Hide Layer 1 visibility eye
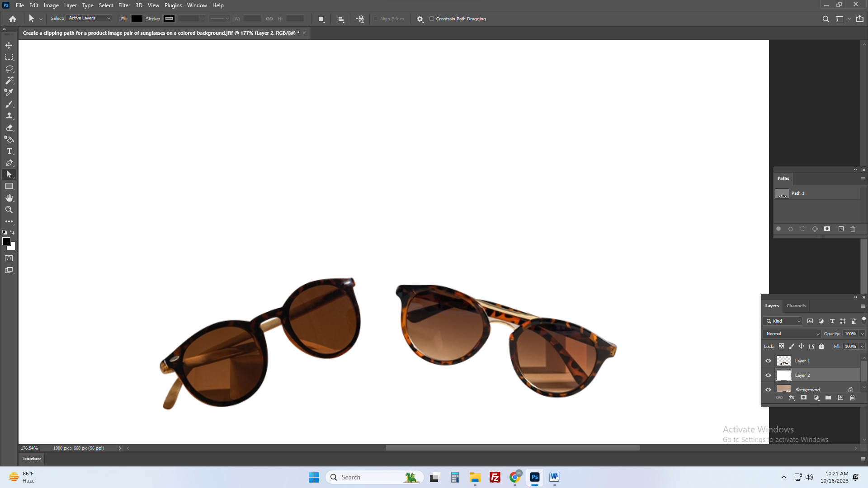 pos(768,361)
